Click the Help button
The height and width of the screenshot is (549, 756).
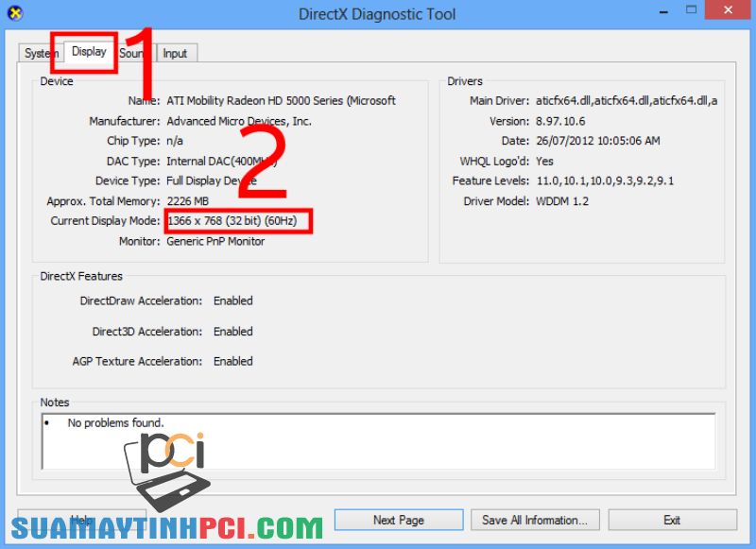coord(81,520)
